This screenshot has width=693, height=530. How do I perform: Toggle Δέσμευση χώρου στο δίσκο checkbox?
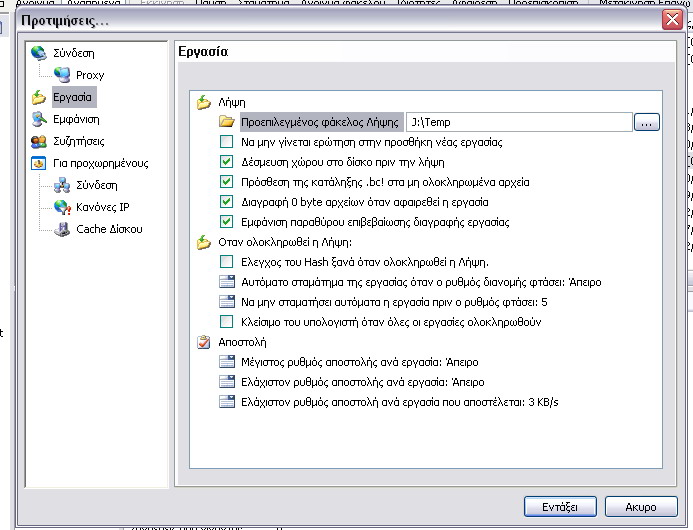tap(226, 162)
